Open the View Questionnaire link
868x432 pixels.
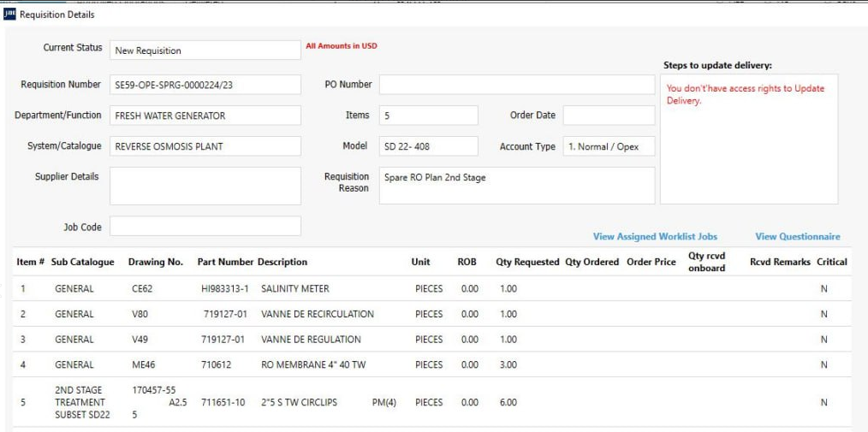click(x=797, y=236)
